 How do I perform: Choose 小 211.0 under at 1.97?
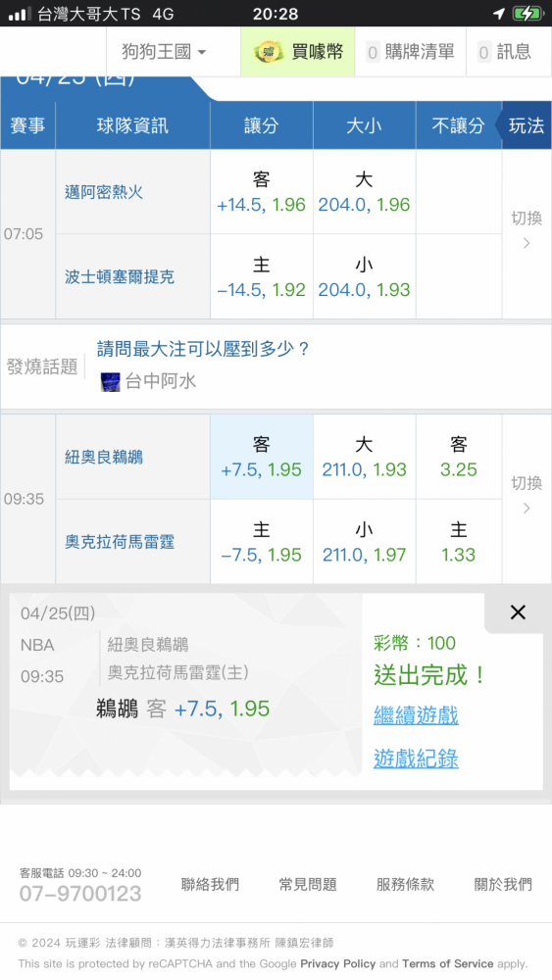(364, 542)
